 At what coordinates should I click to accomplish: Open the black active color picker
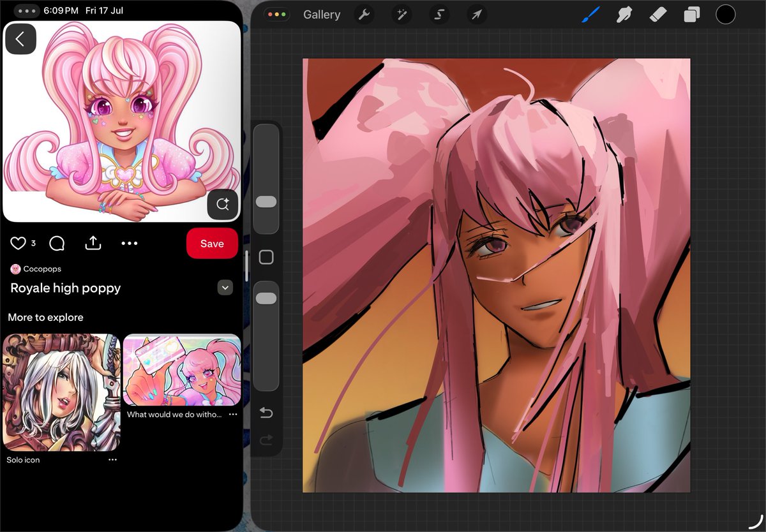click(x=726, y=14)
